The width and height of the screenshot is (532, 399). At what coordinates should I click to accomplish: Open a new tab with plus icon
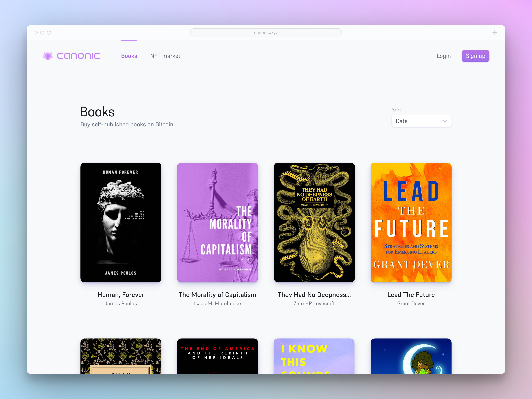click(494, 33)
